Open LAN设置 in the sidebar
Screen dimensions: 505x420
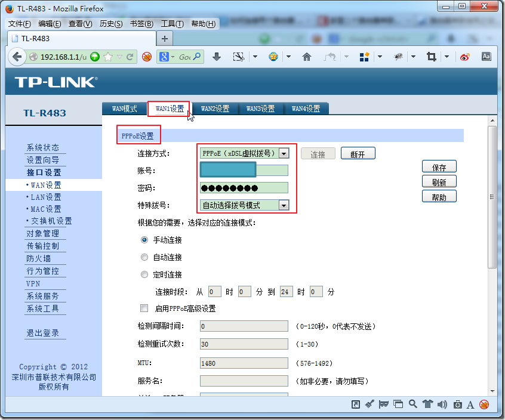pos(46,197)
